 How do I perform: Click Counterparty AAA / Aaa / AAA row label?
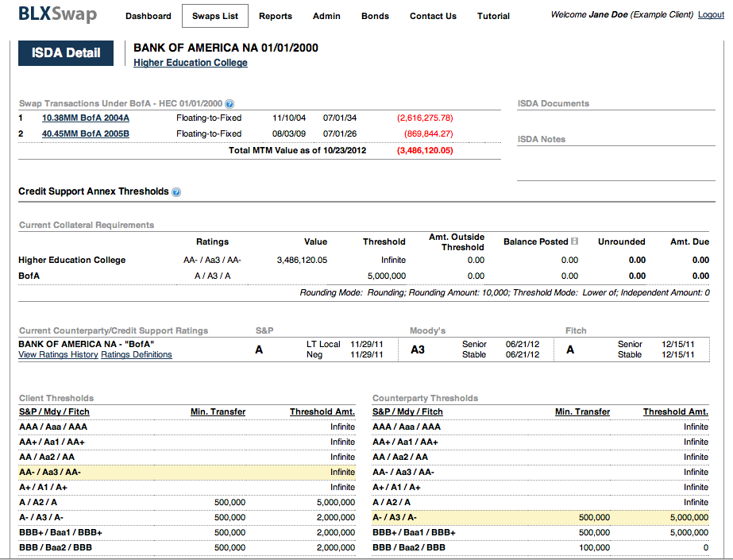pos(407,427)
